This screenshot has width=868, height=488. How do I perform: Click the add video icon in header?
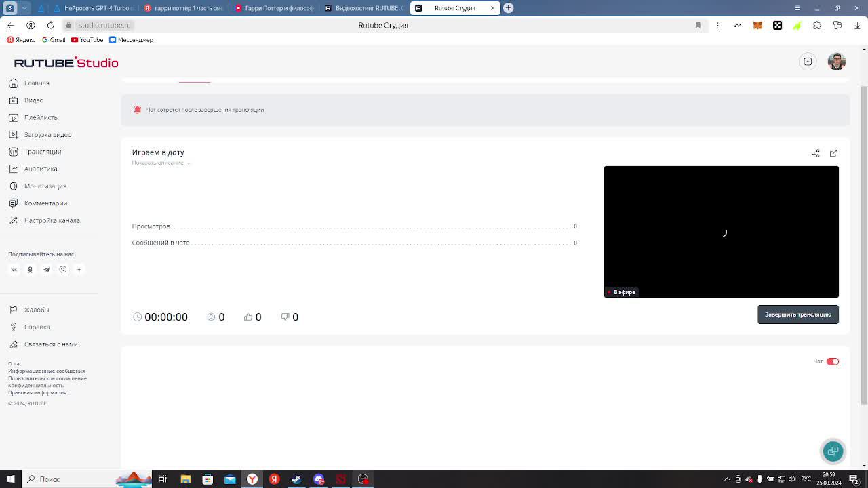click(808, 62)
